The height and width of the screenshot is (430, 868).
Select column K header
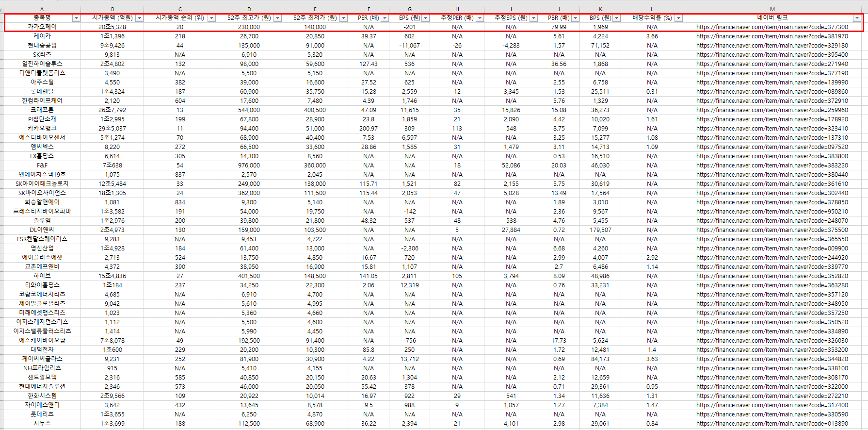click(600, 9)
